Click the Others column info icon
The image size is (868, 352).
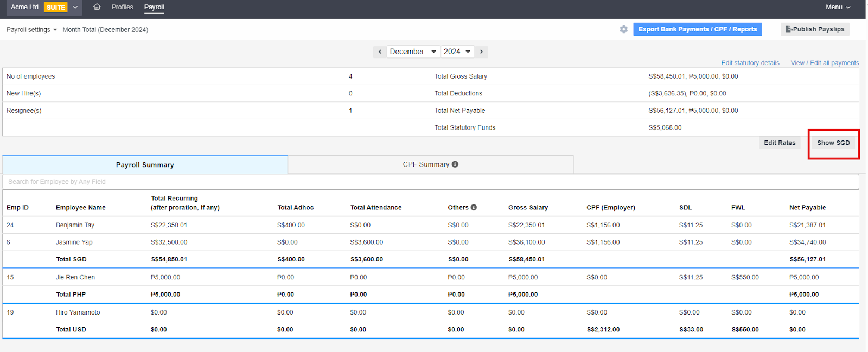coord(474,207)
